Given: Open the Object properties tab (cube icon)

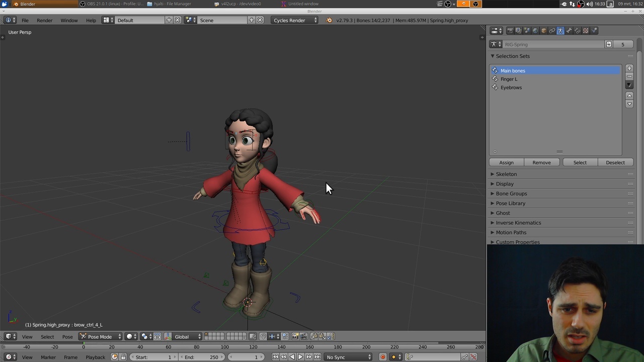Looking at the screenshot, I should (543, 30).
